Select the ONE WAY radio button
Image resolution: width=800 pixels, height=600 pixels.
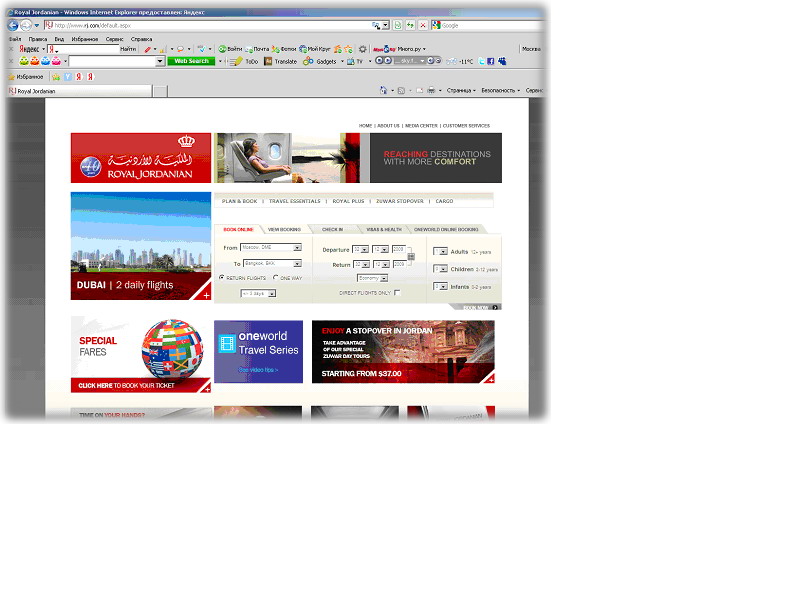276,278
